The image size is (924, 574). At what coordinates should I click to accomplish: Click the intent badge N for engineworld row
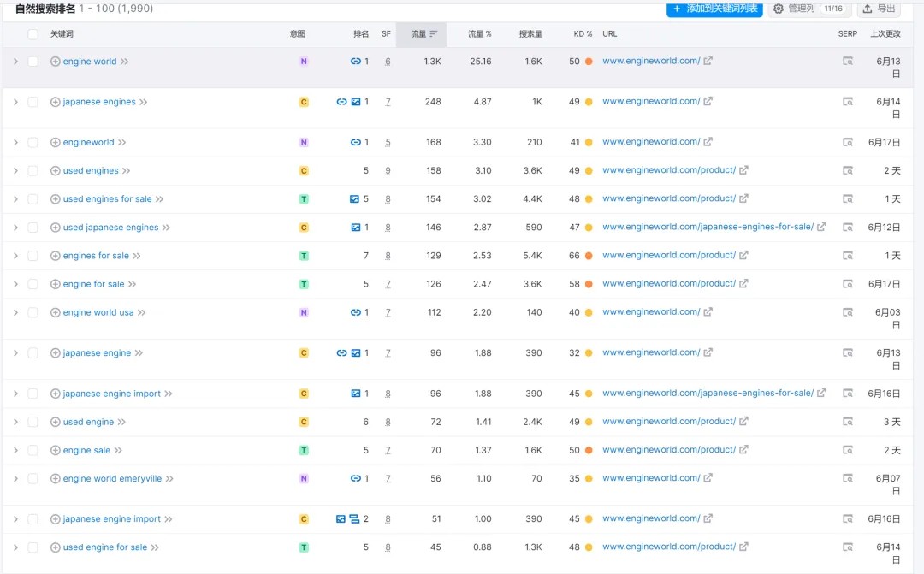point(303,143)
